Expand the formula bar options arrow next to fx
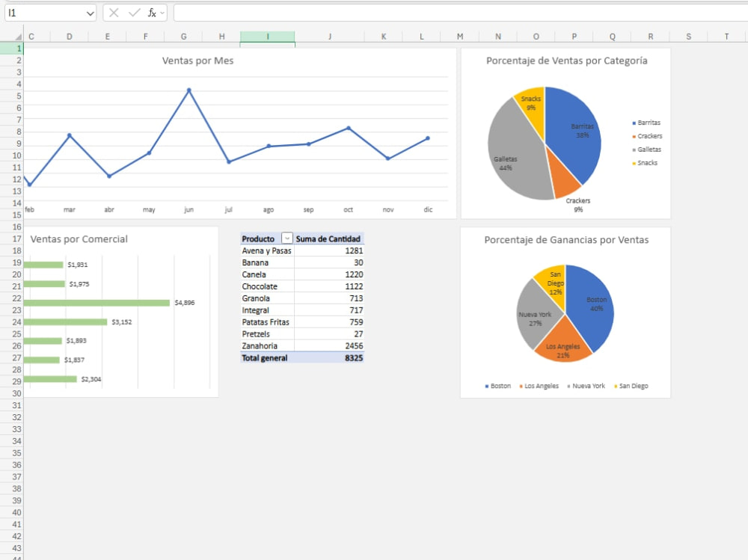Image resolution: width=748 pixels, height=560 pixels. point(162,13)
